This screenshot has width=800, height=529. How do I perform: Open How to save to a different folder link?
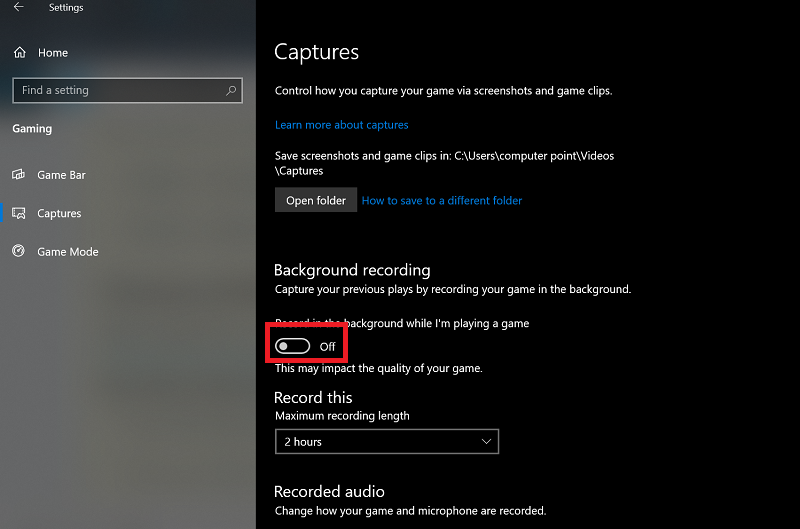(x=442, y=200)
